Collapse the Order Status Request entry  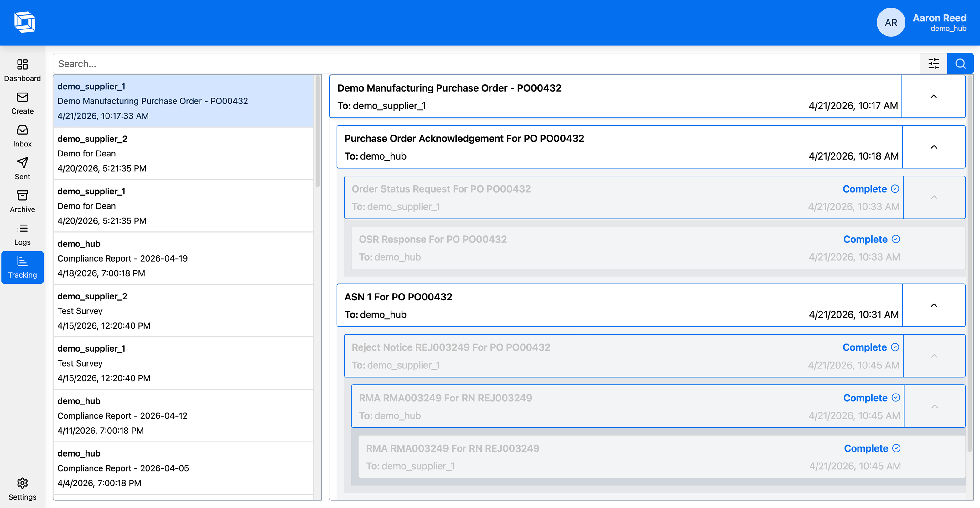coord(934,198)
